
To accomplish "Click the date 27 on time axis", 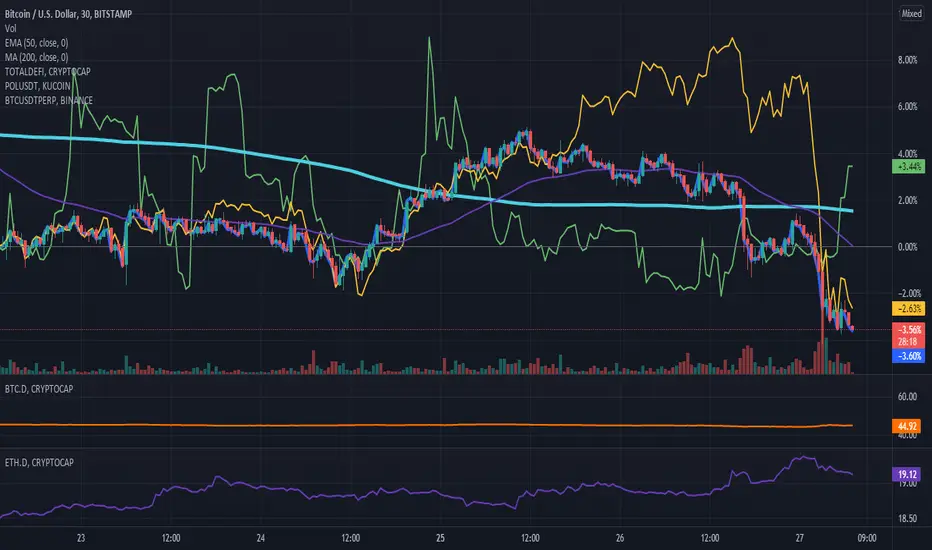I will click(x=799, y=538).
